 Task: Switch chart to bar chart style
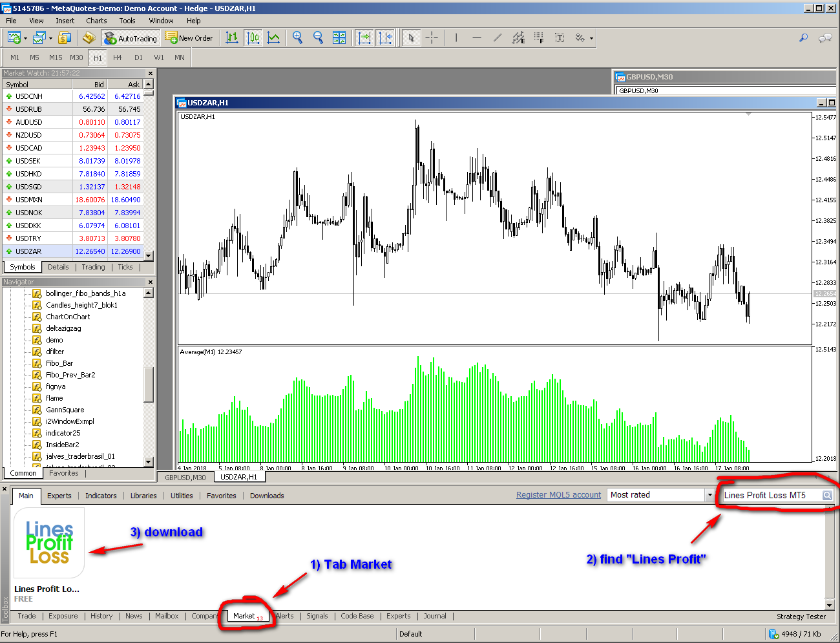232,37
